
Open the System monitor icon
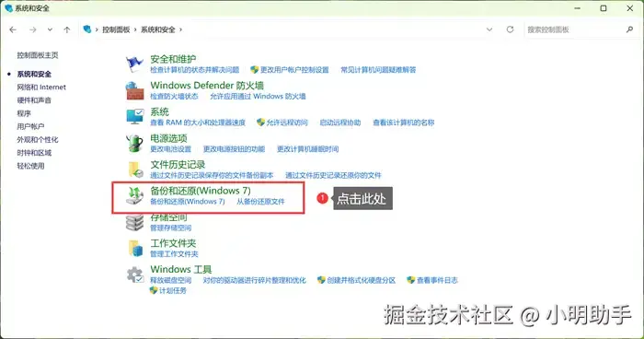tap(134, 117)
